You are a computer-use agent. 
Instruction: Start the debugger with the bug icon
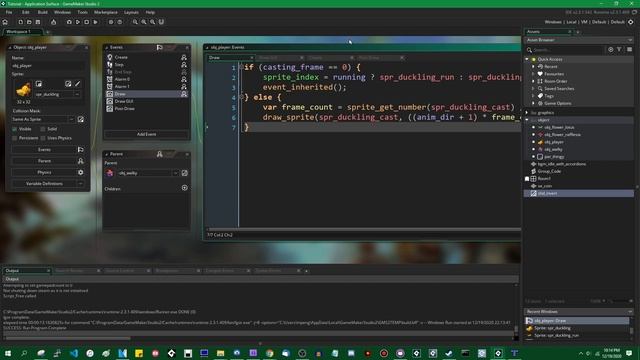69,22
